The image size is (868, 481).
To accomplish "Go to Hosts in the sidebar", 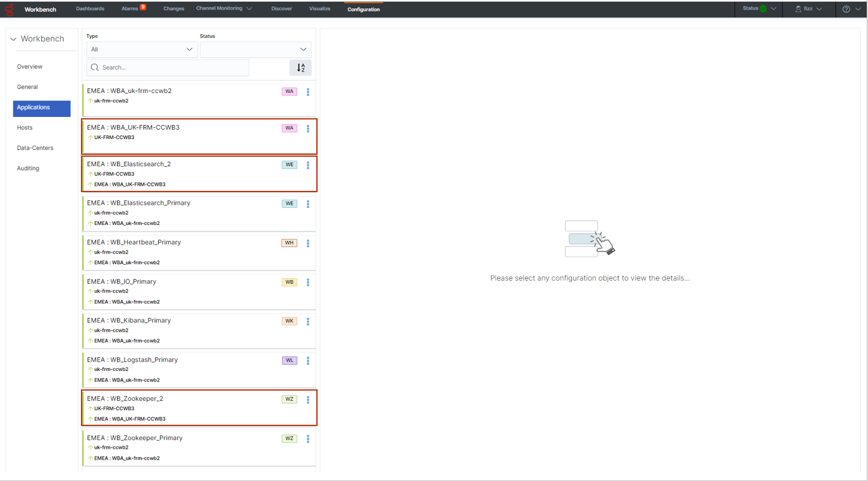I will [x=25, y=128].
